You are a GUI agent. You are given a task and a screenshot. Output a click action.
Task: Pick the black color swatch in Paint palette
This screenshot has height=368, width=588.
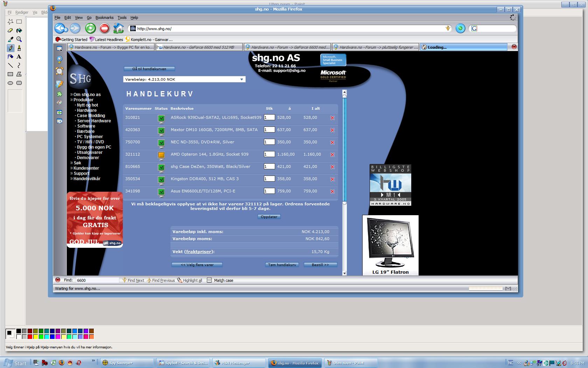(19, 331)
